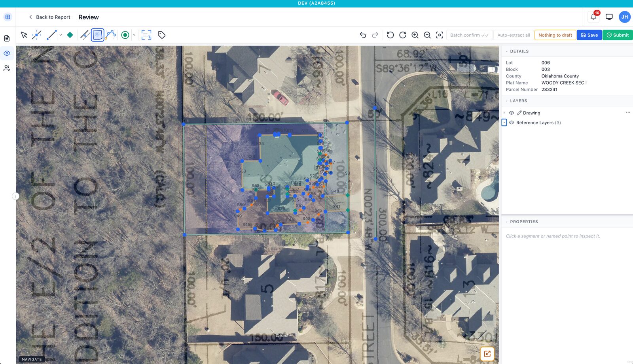
Task: Select the green circle snap target tool
Action: tap(125, 35)
